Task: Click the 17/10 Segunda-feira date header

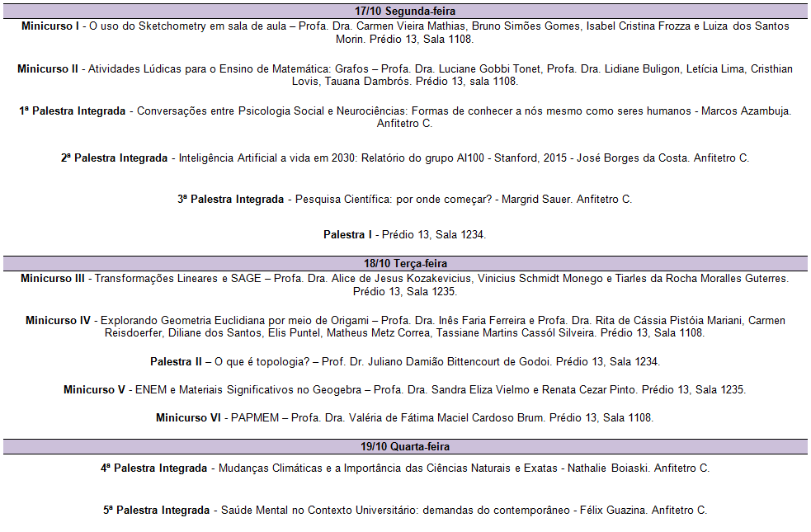Action: click(x=405, y=12)
